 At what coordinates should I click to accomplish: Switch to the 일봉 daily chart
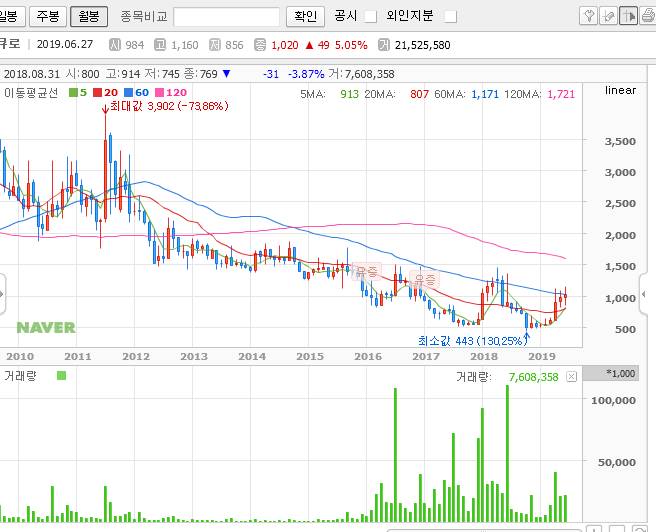coord(10,16)
